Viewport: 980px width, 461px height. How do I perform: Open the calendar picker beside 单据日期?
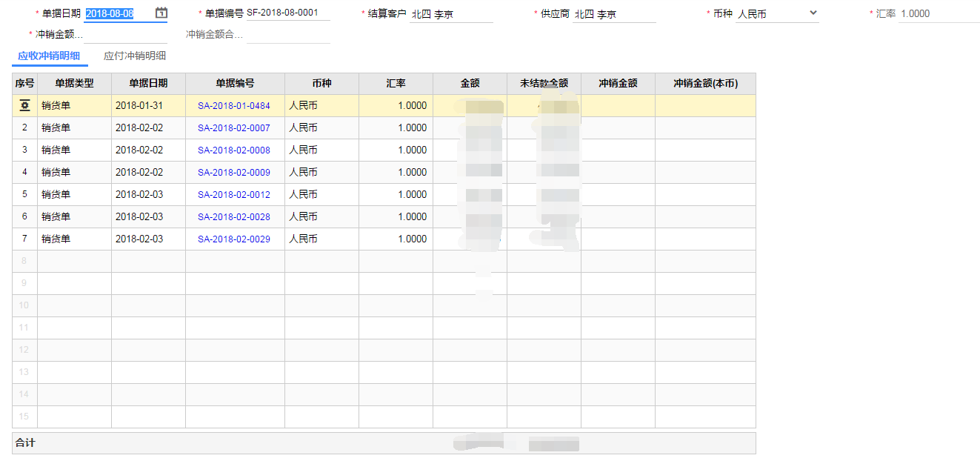tap(161, 13)
